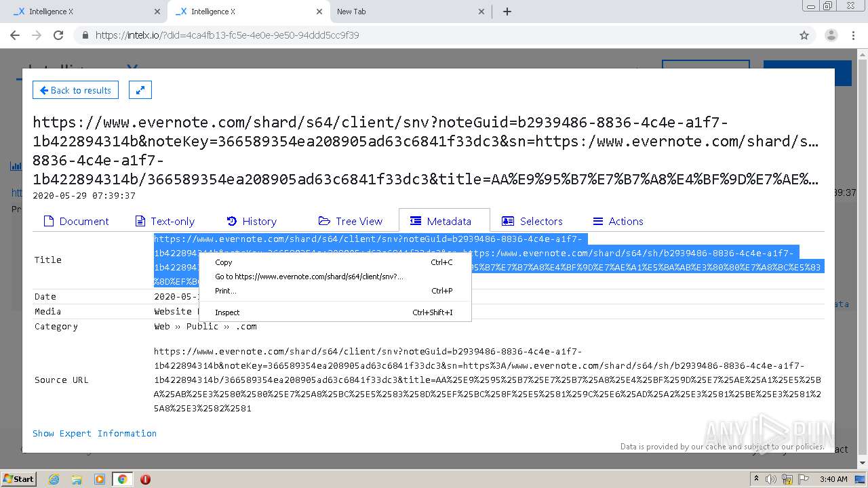868x488 pixels.
Task: Click the network tray icon
Action: [x=787, y=479]
